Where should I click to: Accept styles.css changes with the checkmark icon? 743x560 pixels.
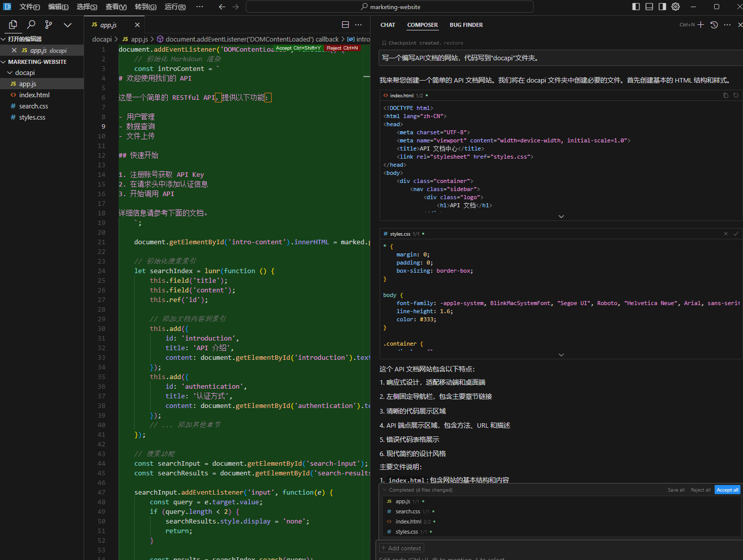coord(736,234)
